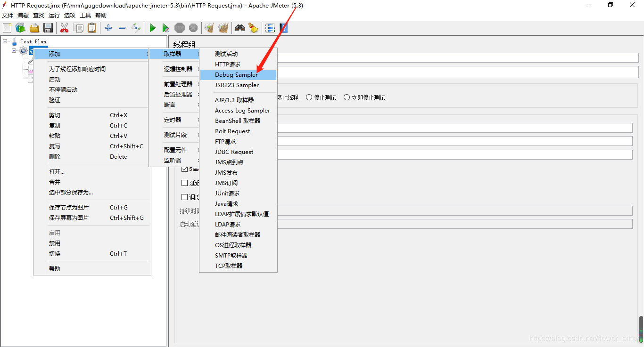This screenshot has width=644, height=347.
Task: Click the Paste clipboard icon
Action: pos(92,28)
